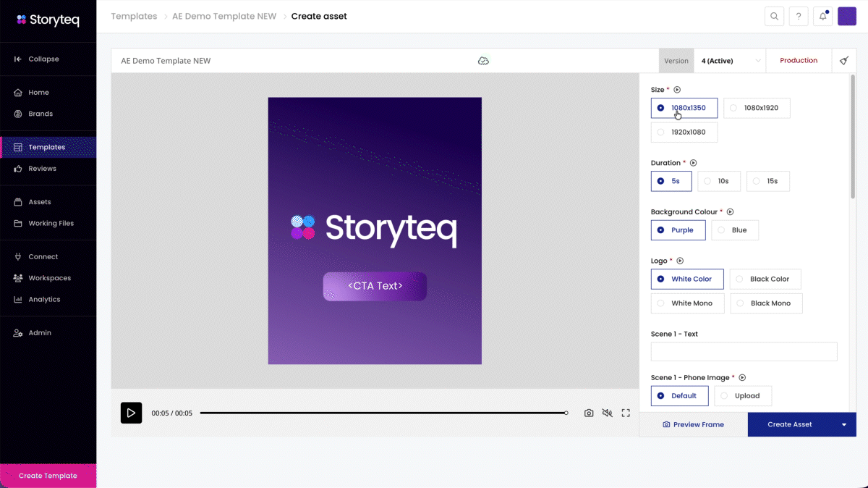Open the Version 4 (Active) dropdown
Screen dimensions: 868x488
729,61
